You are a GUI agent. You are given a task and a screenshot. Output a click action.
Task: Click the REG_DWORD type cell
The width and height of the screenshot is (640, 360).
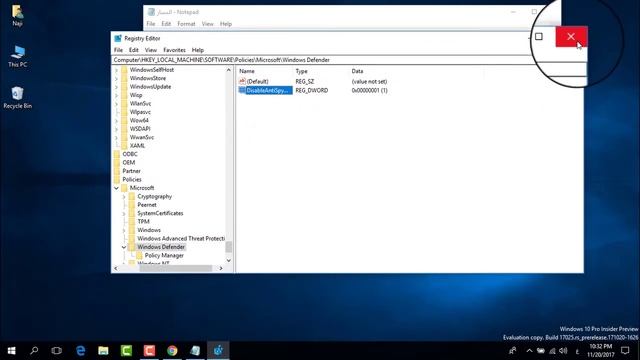(311, 90)
